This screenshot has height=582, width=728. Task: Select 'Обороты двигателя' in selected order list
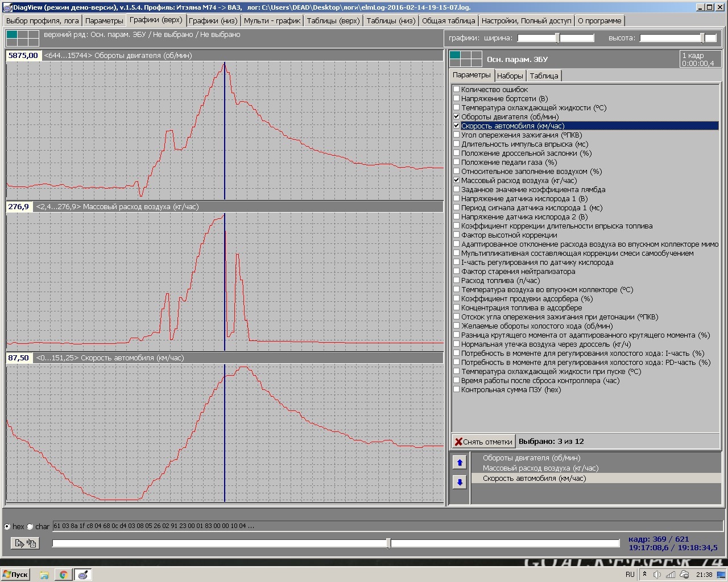pyautogui.click(x=596, y=458)
